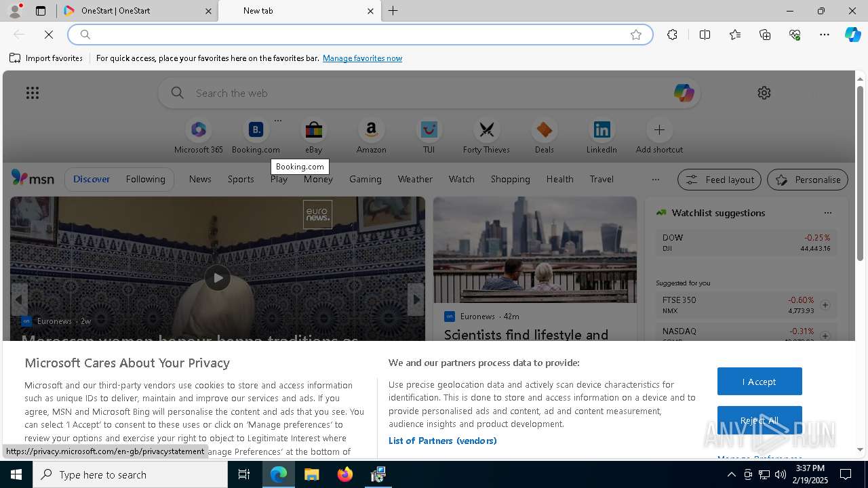Open the News category
The height and width of the screenshot is (488, 868).
200,179
